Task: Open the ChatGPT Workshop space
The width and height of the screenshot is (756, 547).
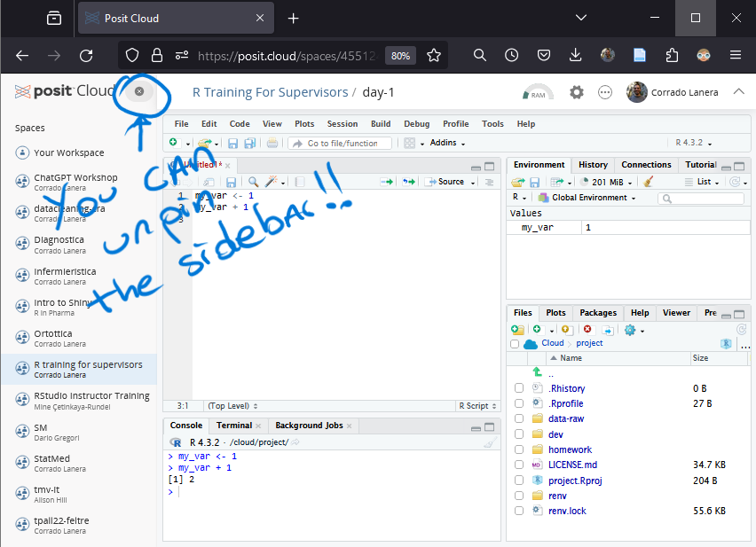Action: (75, 177)
